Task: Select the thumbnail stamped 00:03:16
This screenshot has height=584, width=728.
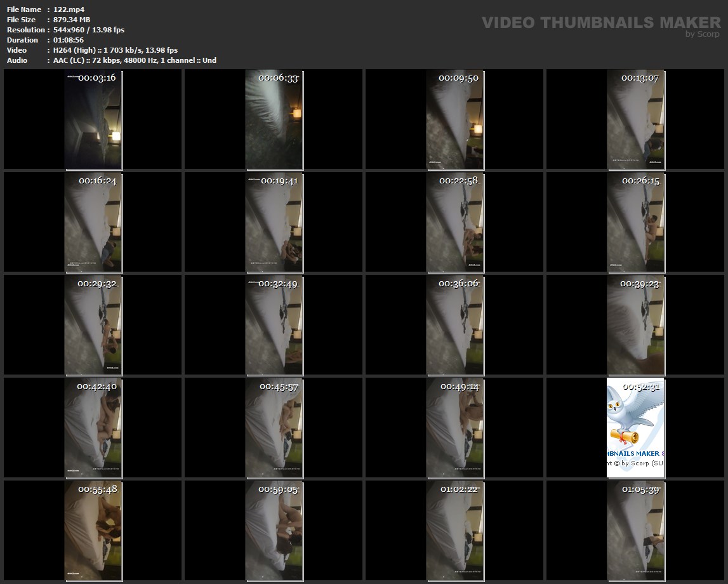Action: tap(93, 120)
